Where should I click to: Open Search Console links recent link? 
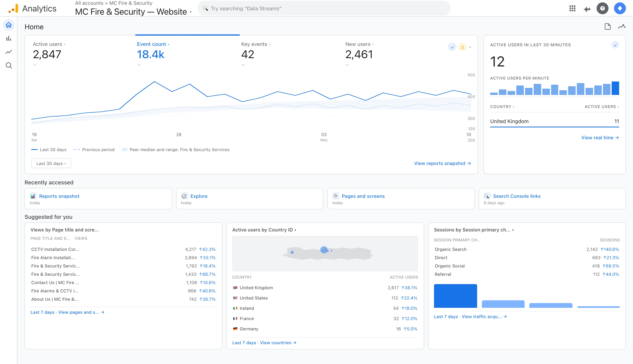tap(516, 196)
